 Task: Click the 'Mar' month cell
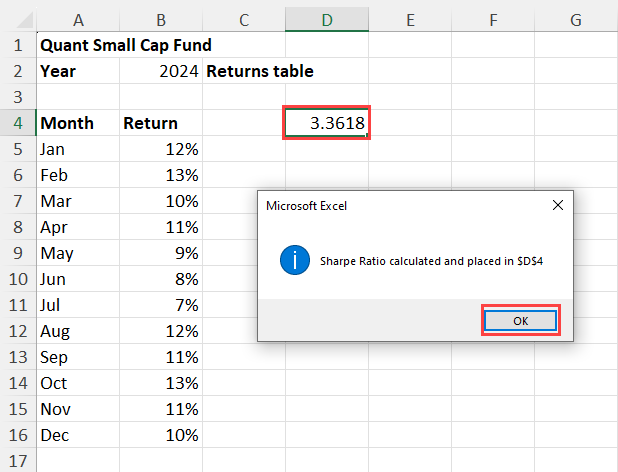78,201
